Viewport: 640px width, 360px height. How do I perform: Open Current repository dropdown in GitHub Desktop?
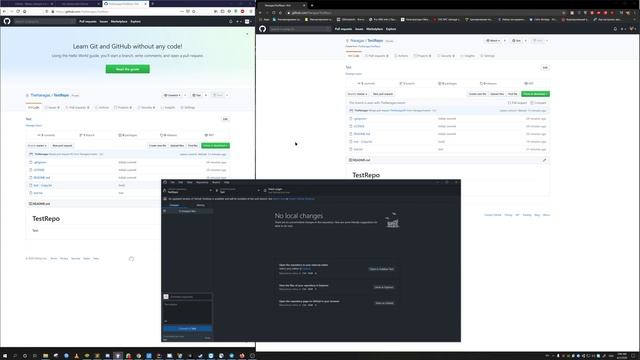188,190
